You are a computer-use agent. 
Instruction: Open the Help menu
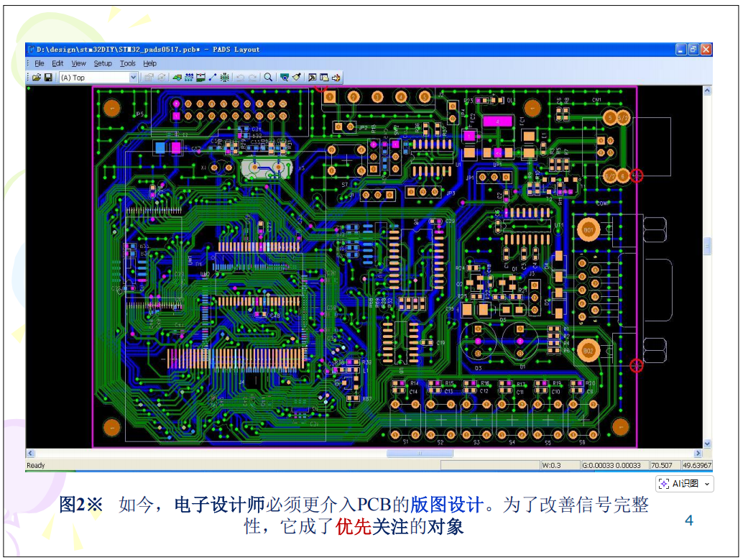coord(149,63)
